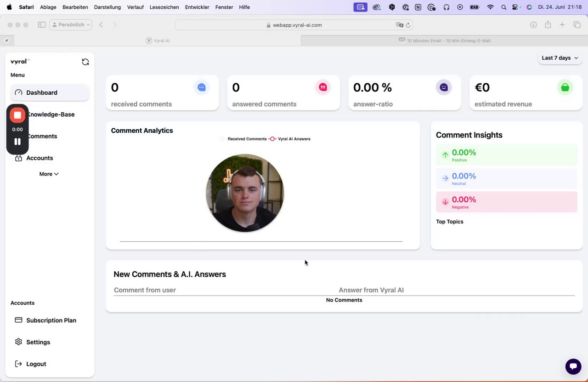Click the Logout arrow icon
The width and height of the screenshot is (588, 382).
(18, 364)
